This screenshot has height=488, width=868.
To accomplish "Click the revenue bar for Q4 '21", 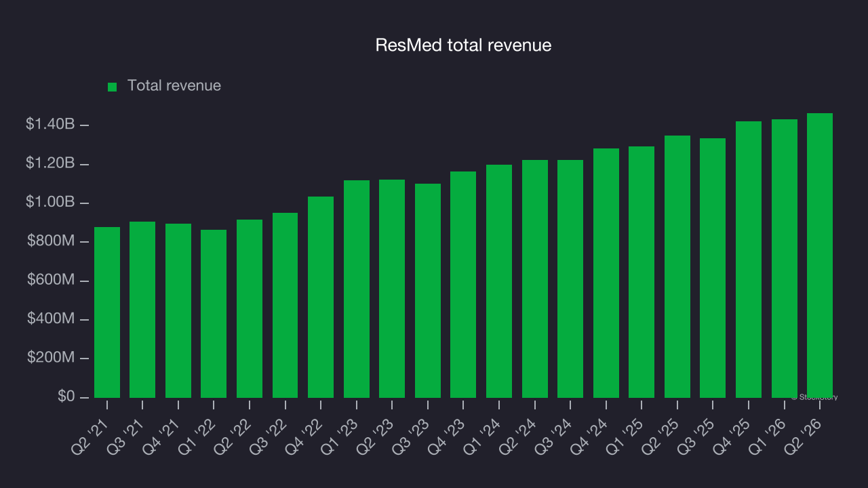I will (x=178, y=311).
